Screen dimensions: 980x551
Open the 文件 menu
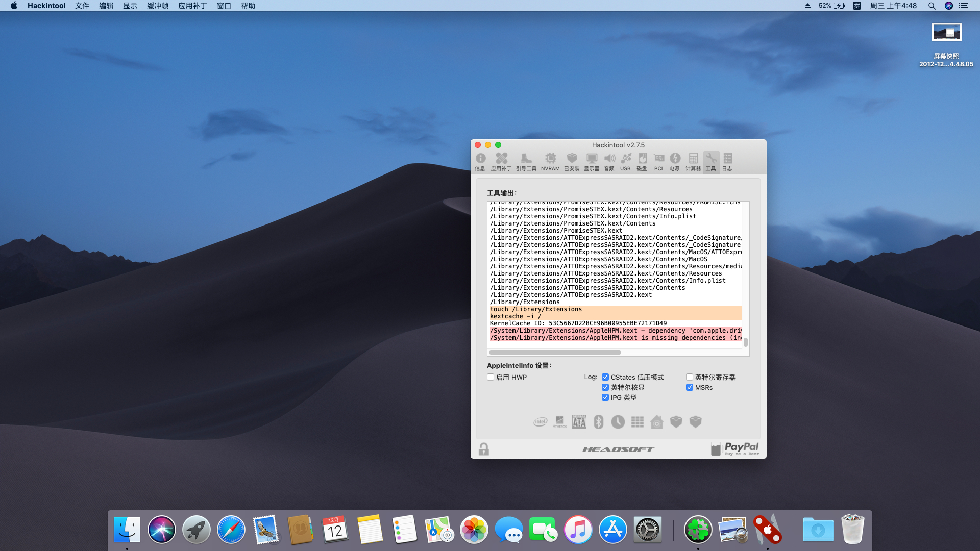(x=82, y=6)
